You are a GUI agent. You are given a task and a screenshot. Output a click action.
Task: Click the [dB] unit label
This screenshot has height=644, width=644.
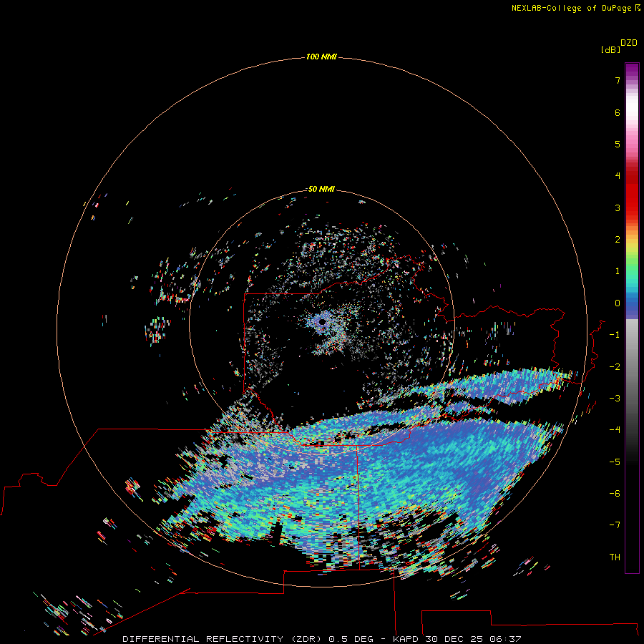[610, 49]
